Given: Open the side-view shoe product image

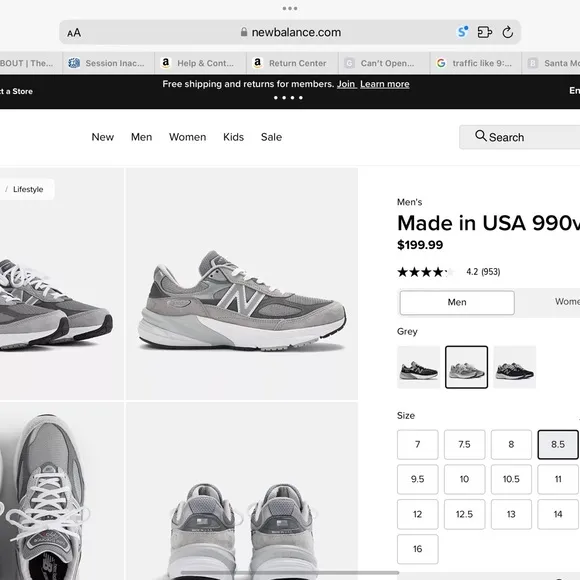Looking at the screenshot, I should click(242, 284).
